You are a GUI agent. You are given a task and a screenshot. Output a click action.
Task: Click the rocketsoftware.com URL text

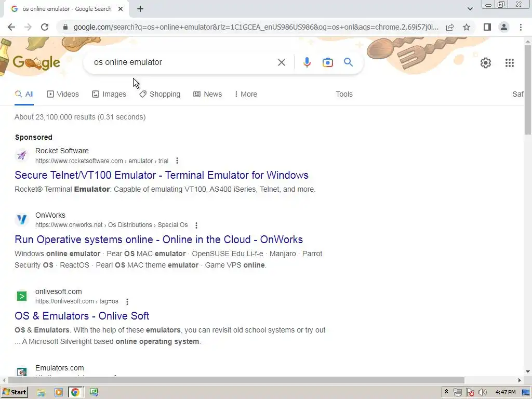[102, 161]
